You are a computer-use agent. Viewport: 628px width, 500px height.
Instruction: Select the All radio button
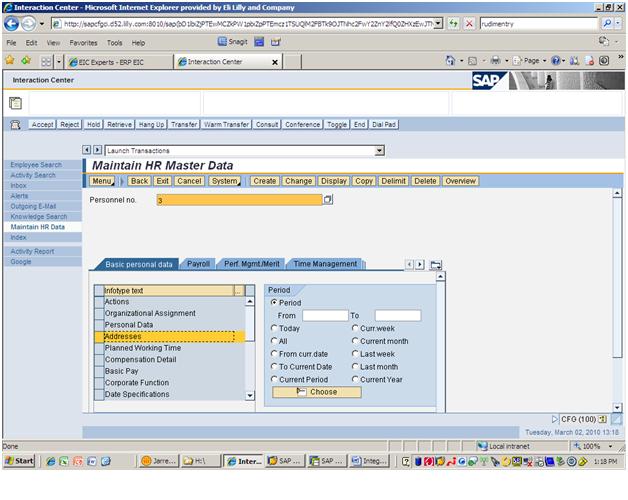[x=274, y=341]
